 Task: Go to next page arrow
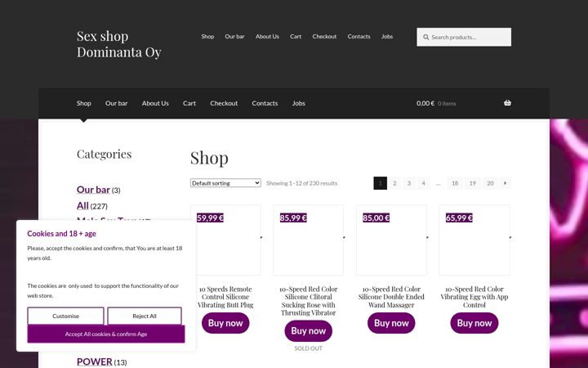506,183
